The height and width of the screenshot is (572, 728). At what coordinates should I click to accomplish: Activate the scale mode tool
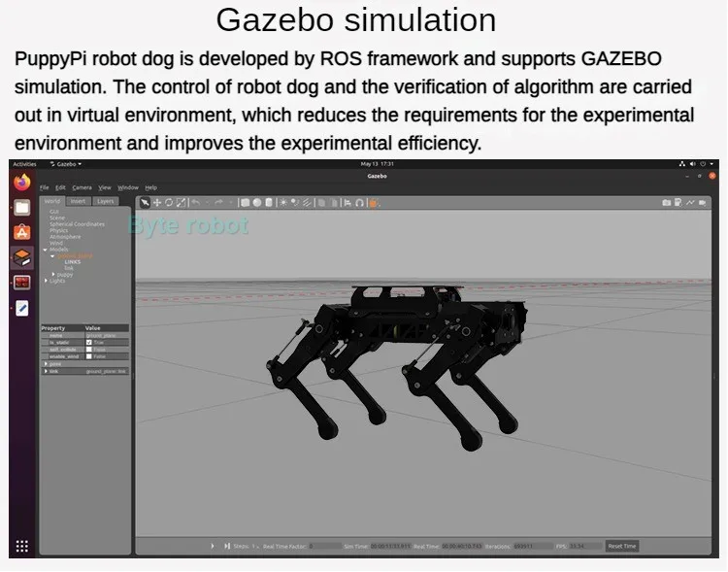pyautogui.click(x=182, y=203)
